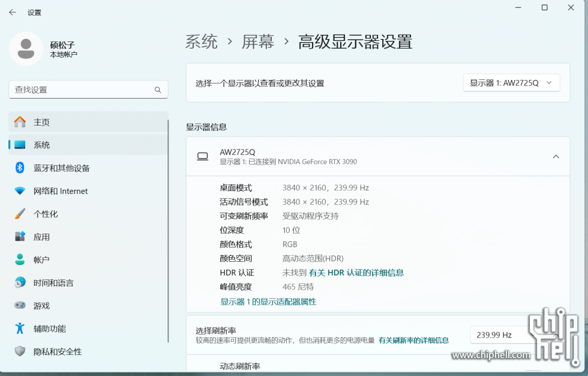
Task: Open the 239.99 Hz refresh rate dropdown
Action: point(517,335)
